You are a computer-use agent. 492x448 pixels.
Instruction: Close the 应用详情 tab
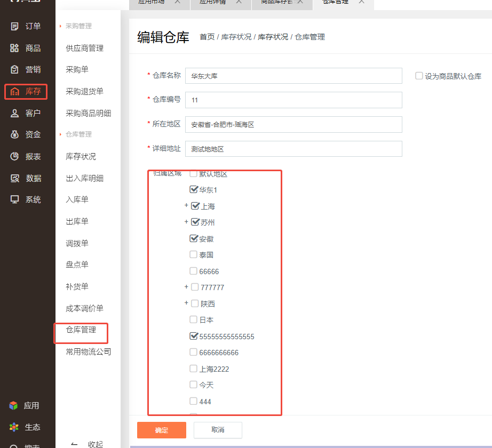coord(239,2)
